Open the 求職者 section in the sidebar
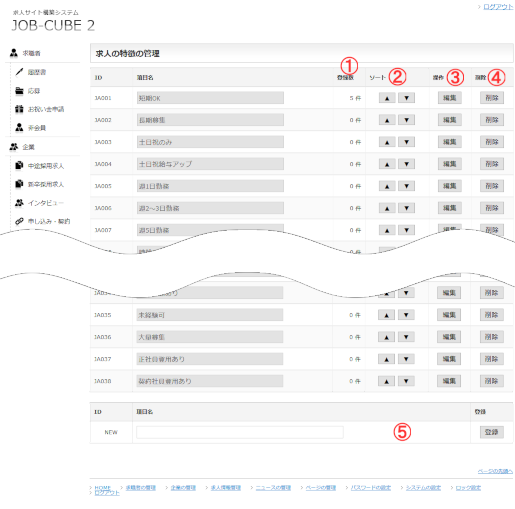The image size is (515, 509). click(31, 53)
